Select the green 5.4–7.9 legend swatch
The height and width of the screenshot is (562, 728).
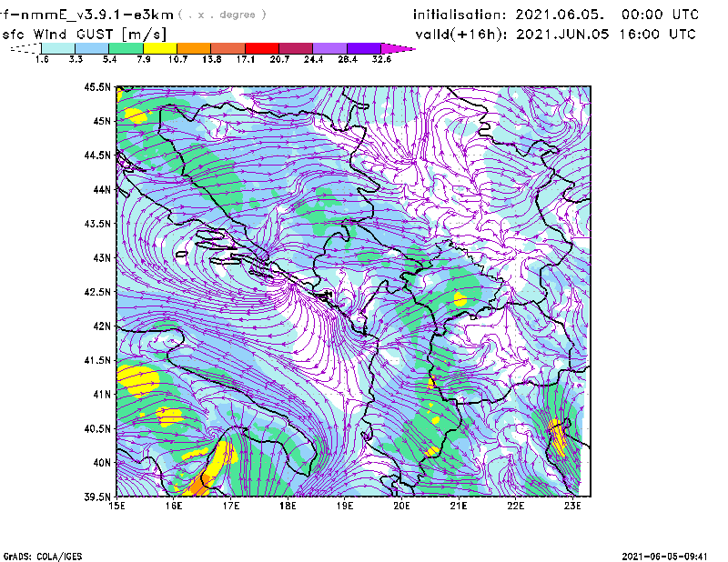tap(126, 48)
